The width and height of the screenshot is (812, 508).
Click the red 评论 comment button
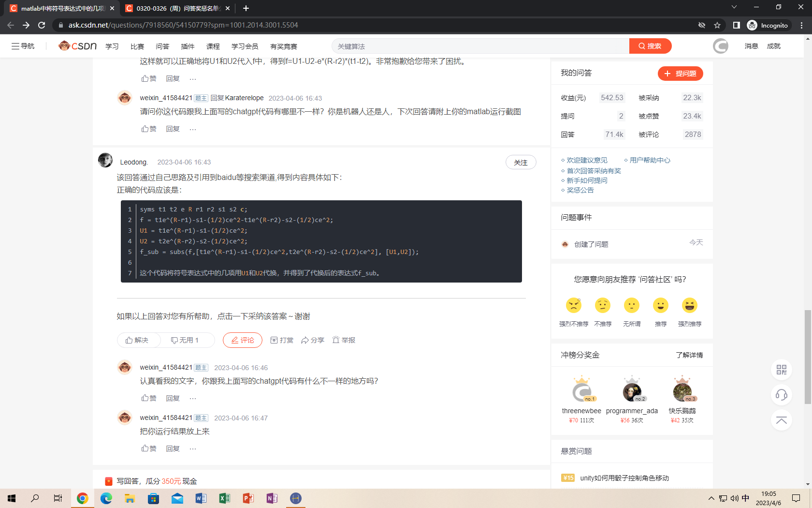[x=243, y=340]
